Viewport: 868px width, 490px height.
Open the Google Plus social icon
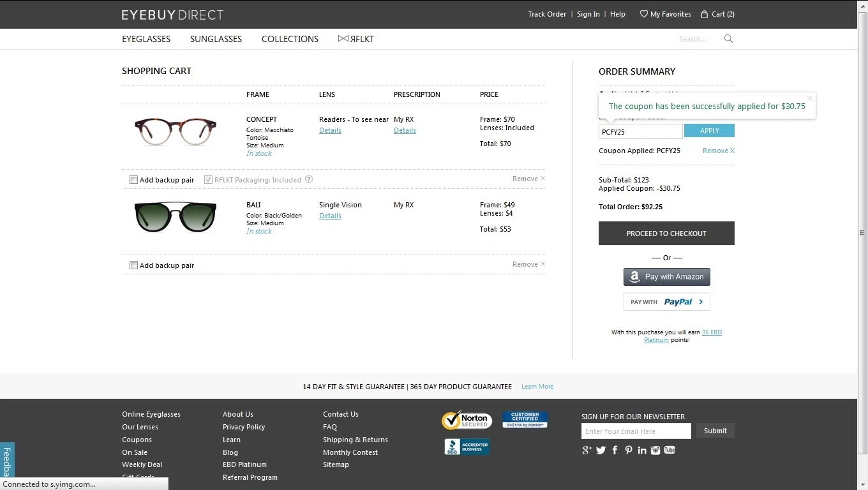click(x=587, y=450)
